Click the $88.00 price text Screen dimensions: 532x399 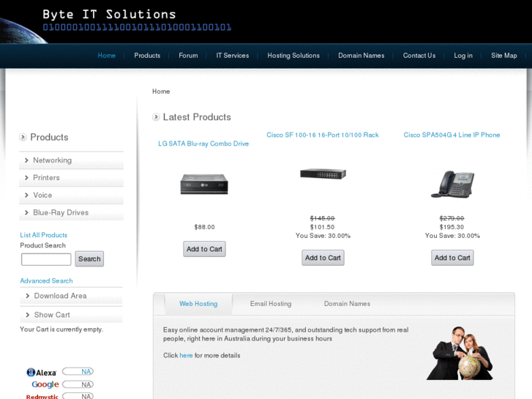(x=204, y=227)
